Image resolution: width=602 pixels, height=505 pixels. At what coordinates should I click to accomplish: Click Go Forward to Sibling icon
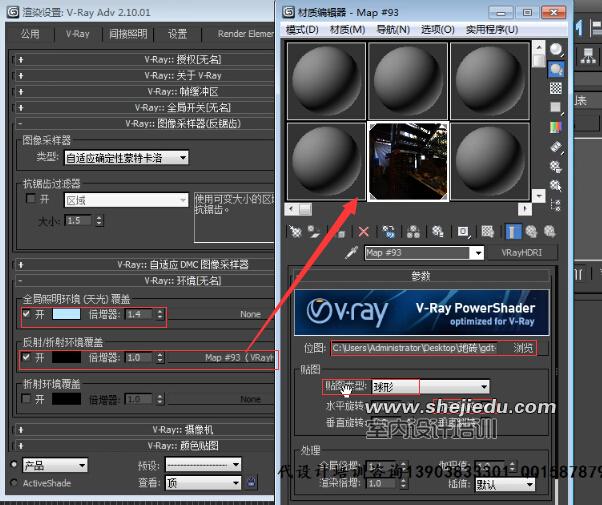(549, 232)
